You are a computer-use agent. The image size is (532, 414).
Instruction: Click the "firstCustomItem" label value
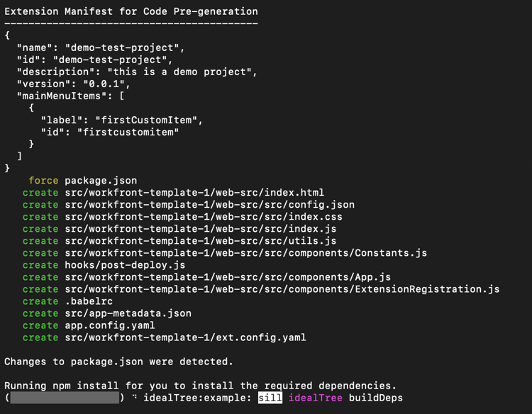(x=146, y=120)
